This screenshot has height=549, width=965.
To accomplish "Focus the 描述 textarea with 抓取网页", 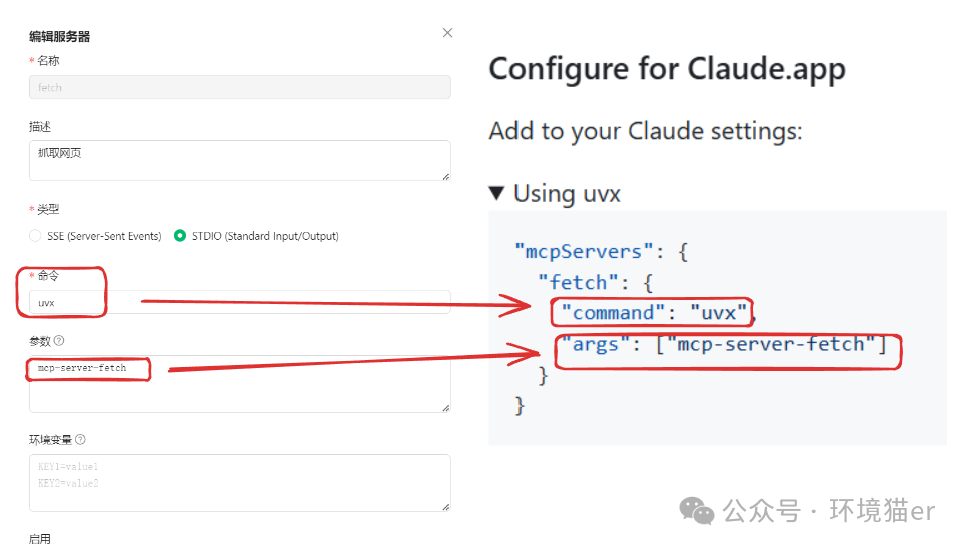I will tap(239, 160).
